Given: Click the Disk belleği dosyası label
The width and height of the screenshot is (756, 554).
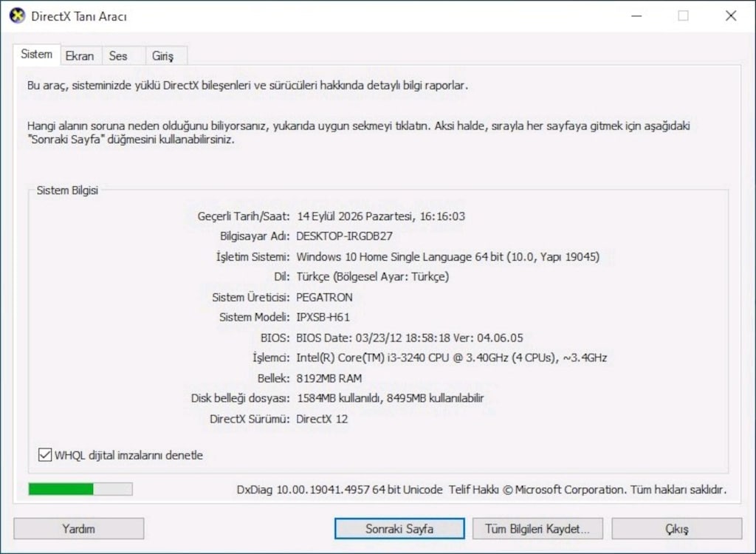Looking at the screenshot, I should (241, 399).
